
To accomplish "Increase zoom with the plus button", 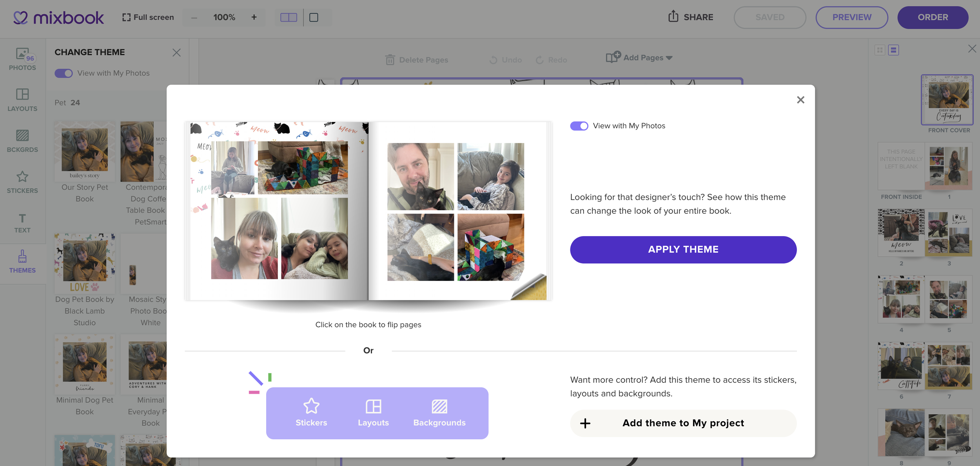I will 254,17.
